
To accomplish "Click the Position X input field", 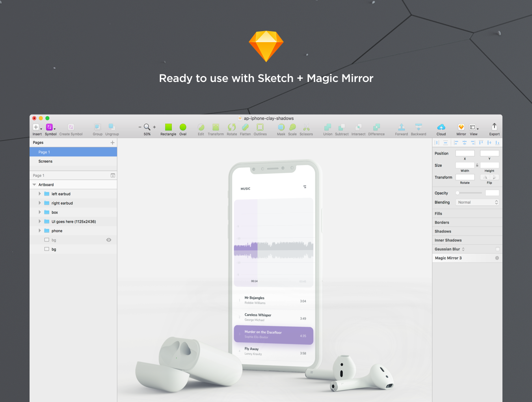I will (465, 153).
